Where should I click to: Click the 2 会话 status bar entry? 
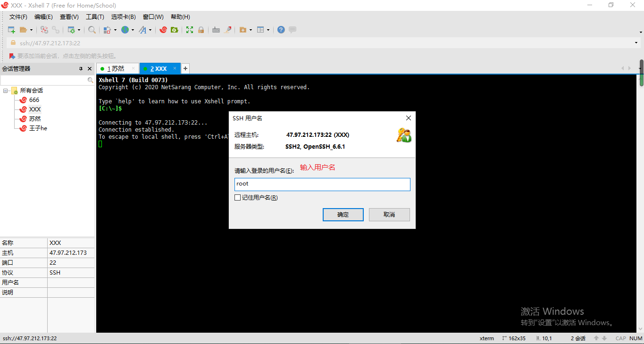pos(578,338)
